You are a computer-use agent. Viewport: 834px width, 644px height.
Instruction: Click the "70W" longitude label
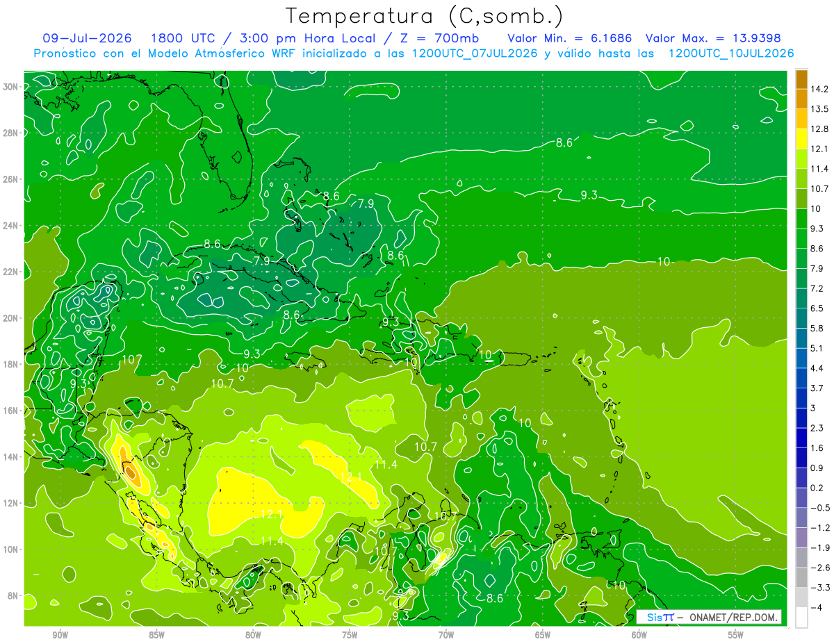[x=446, y=635]
